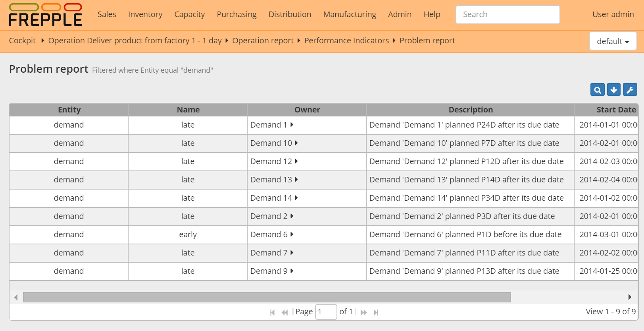Open the Manufacturing menu
The width and height of the screenshot is (644, 331).
coord(350,15)
